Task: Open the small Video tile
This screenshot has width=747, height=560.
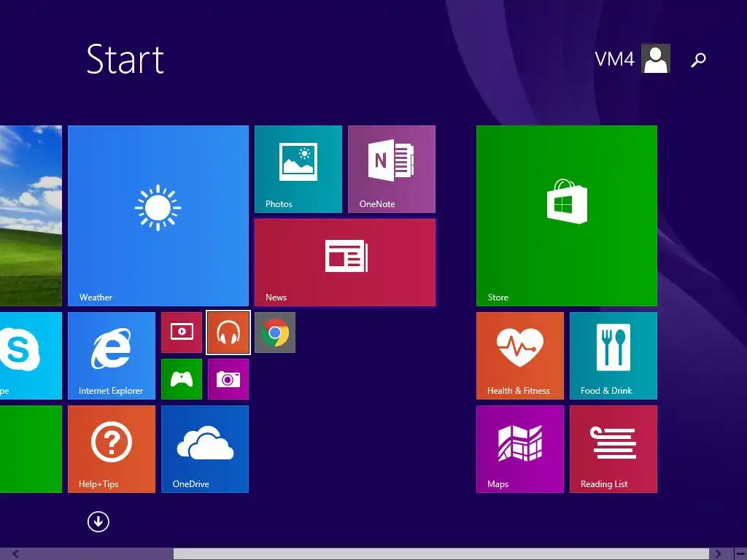Action: pos(182,332)
